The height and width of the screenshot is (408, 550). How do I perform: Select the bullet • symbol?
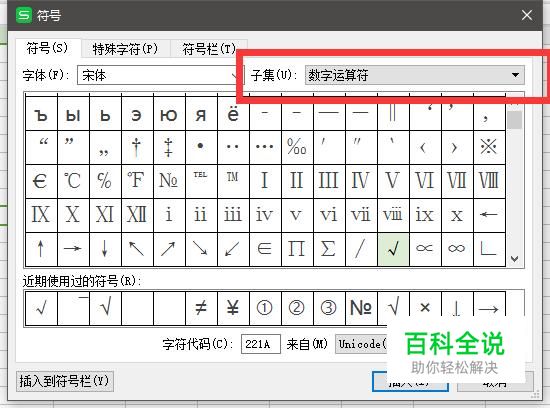coord(201,147)
